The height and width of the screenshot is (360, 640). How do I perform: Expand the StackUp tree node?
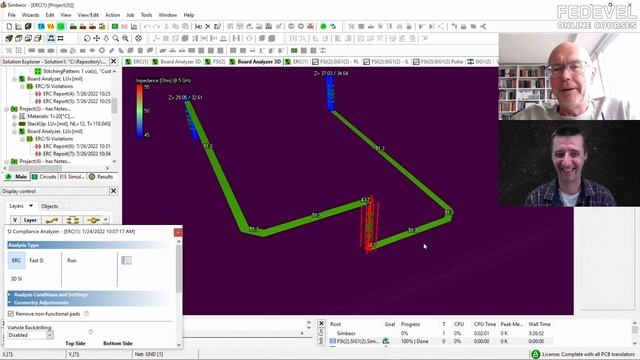tap(14, 124)
